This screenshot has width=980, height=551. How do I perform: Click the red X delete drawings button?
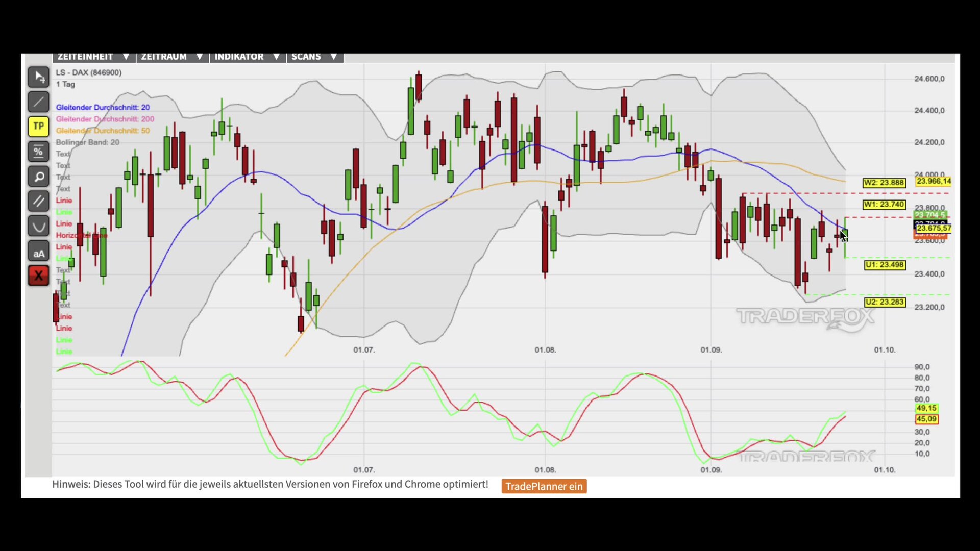click(x=38, y=276)
